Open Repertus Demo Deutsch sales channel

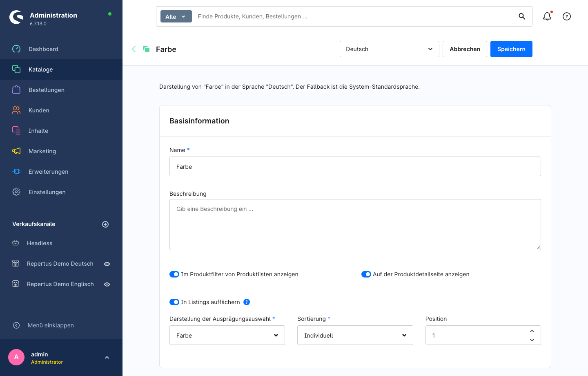(x=60, y=264)
